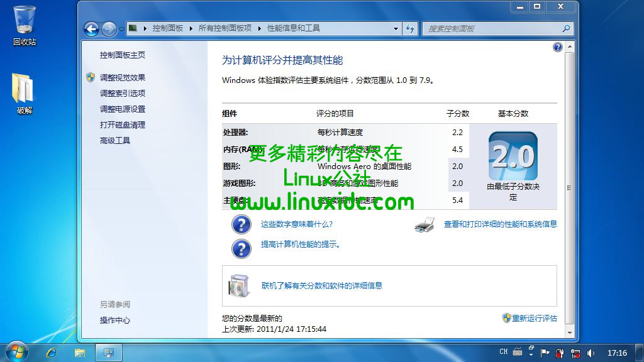Open the address bar dropdown arrow
The image size is (644, 362).
pyautogui.click(x=395, y=28)
